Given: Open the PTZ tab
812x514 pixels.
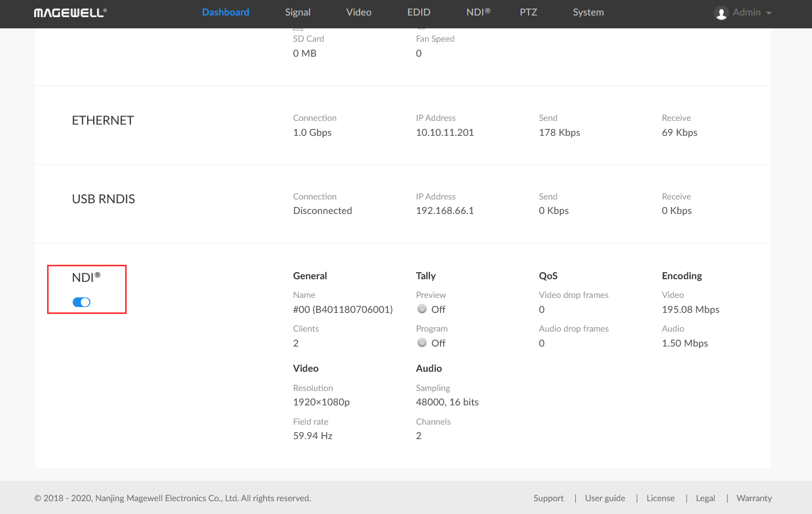Looking at the screenshot, I should pyautogui.click(x=528, y=12).
